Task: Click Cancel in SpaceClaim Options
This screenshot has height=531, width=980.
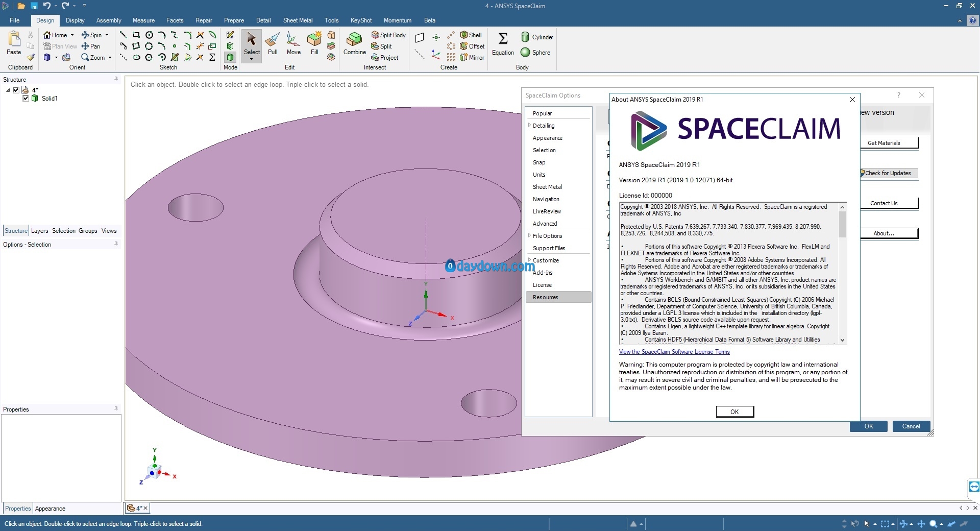Action: coord(911,426)
